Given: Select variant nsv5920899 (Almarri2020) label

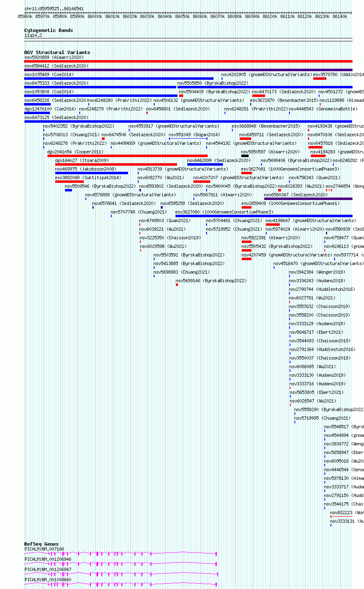Looking at the screenshot, I should click(x=54, y=57).
